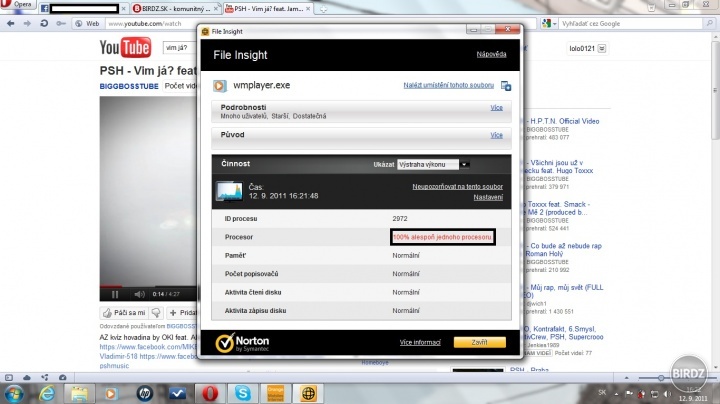Click the video progress bar

point(149,286)
